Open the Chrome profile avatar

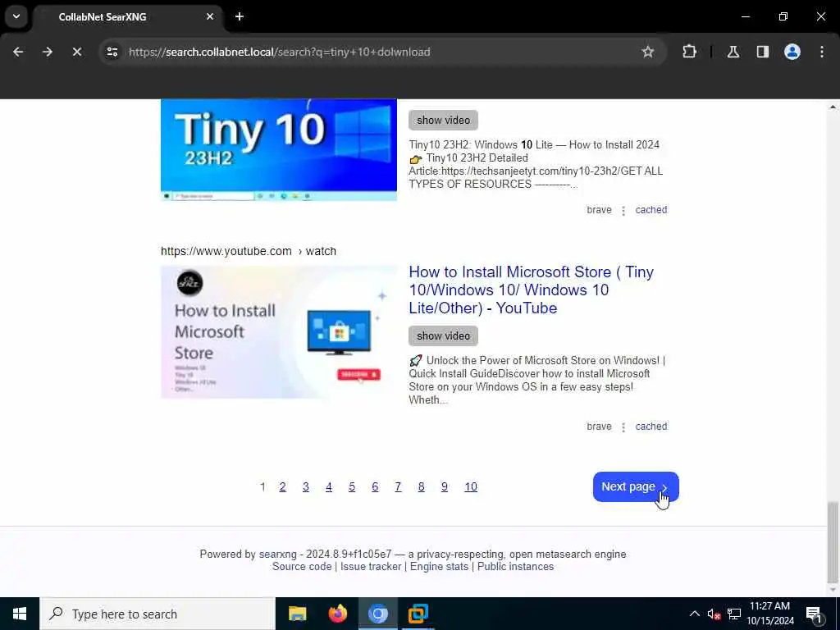tap(792, 52)
